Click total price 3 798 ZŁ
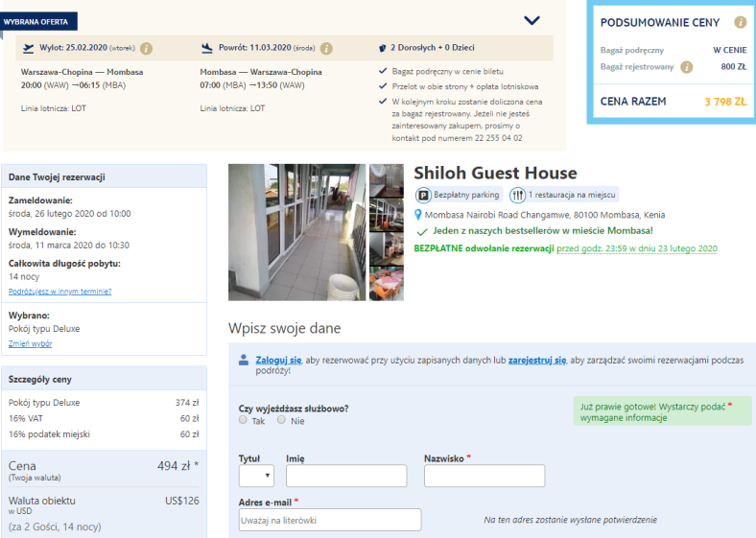 725,102
